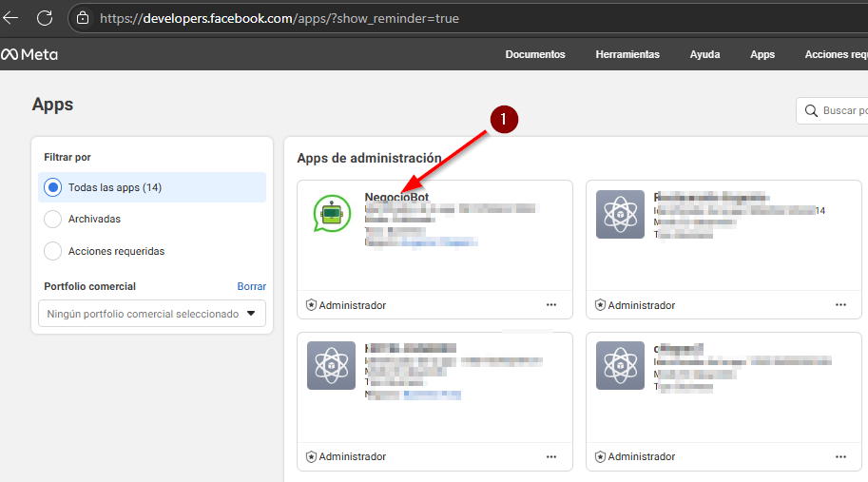Click Apps de administración section heading

[x=369, y=158]
